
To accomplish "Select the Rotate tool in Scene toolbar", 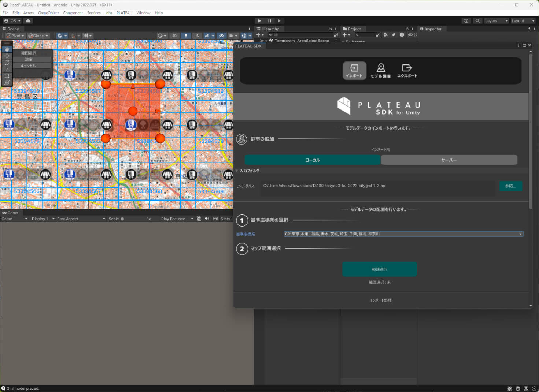I will [x=7, y=63].
